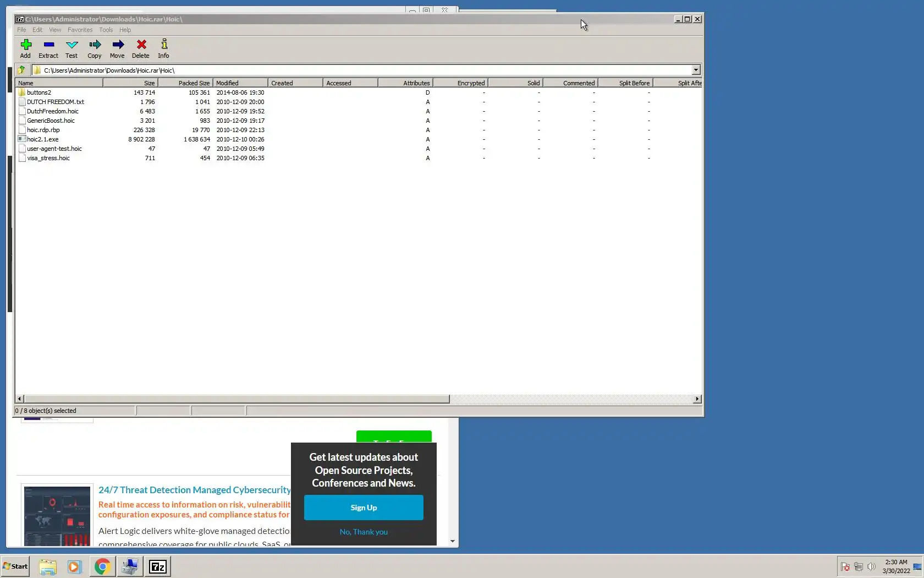
Task: Expand the address path dropdown
Action: tap(696, 70)
